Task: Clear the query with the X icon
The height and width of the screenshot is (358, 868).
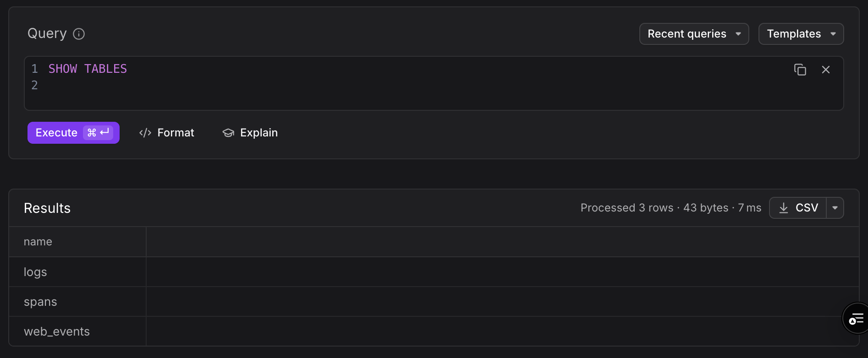Action: [x=825, y=70]
